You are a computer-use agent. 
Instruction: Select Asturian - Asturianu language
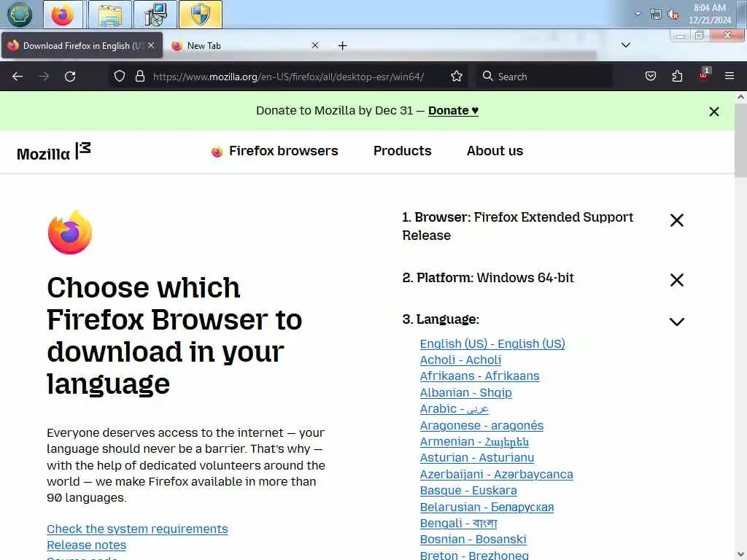tap(476, 458)
